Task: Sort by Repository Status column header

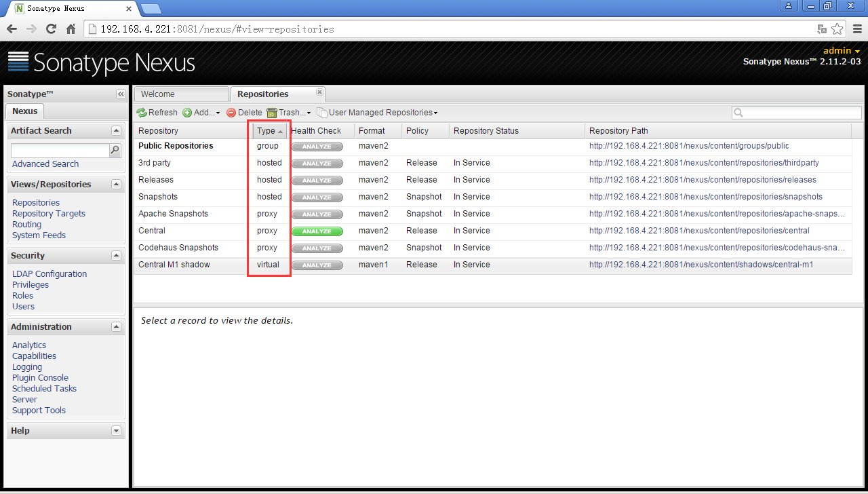Action: [517, 131]
